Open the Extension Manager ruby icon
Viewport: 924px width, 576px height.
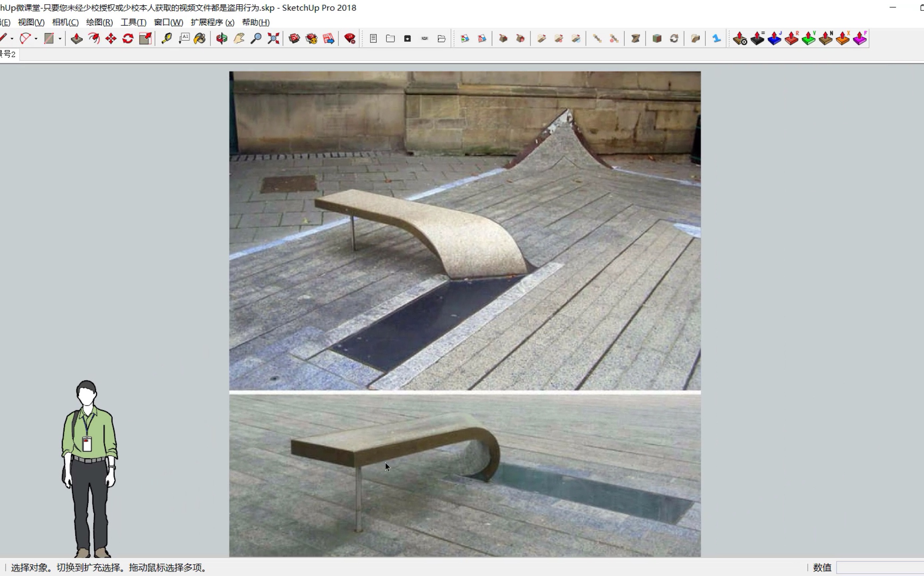[350, 38]
